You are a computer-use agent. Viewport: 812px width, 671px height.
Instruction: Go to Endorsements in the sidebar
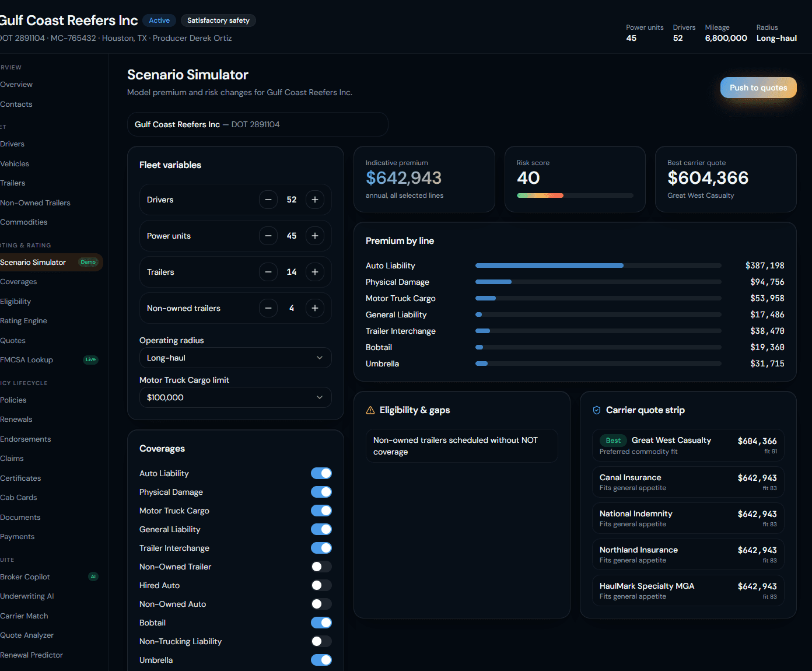26,439
